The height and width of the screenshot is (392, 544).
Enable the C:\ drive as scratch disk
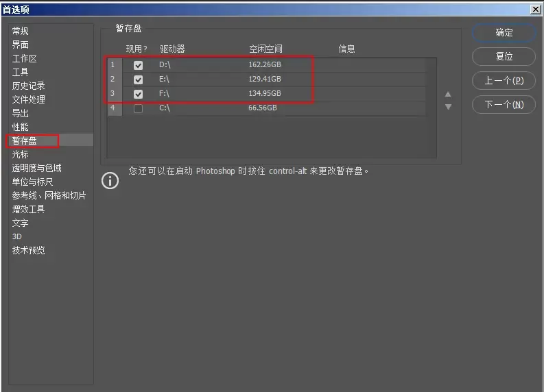point(139,108)
